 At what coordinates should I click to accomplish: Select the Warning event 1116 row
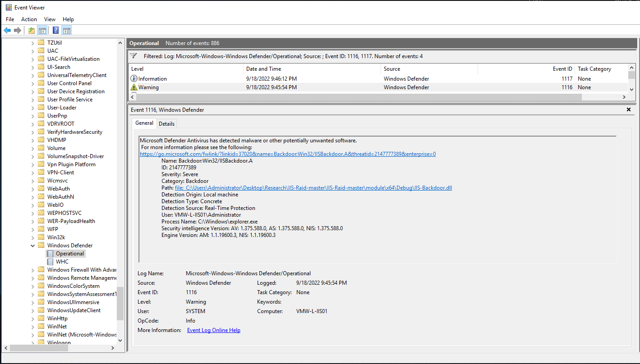click(x=378, y=87)
